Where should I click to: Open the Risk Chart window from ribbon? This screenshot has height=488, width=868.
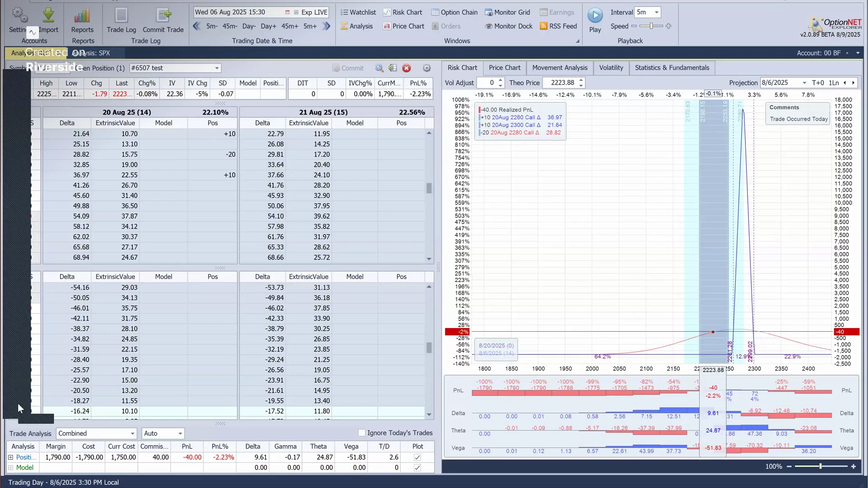pyautogui.click(x=402, y=12)
